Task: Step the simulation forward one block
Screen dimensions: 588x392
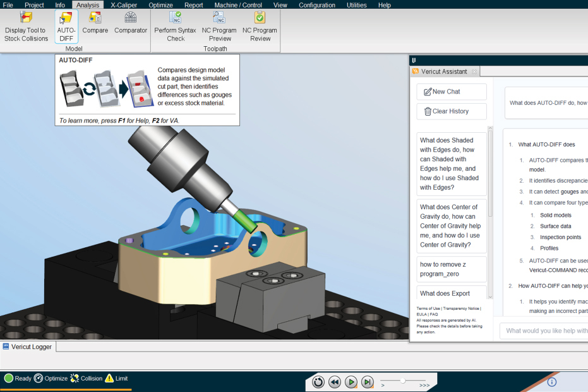Action: [368, 383]
